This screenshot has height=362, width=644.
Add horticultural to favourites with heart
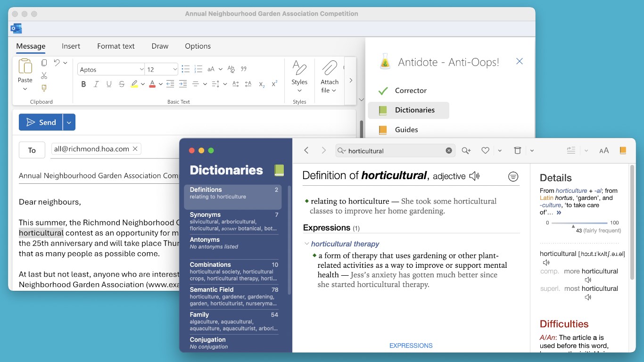[485, 151]
